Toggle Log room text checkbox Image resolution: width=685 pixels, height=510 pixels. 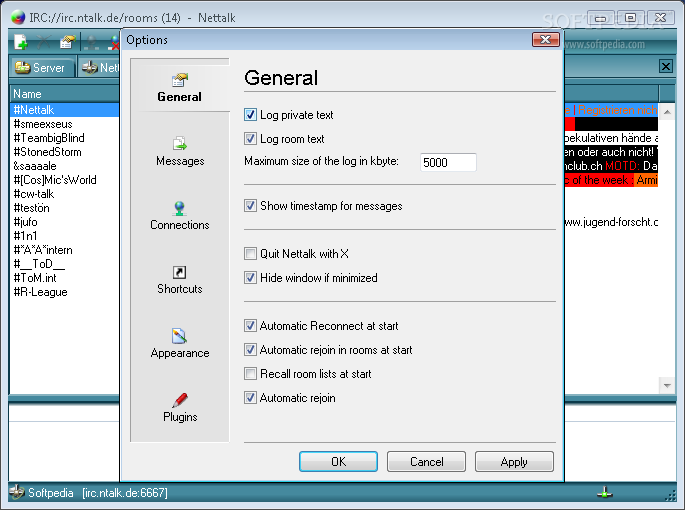[250, 139]
